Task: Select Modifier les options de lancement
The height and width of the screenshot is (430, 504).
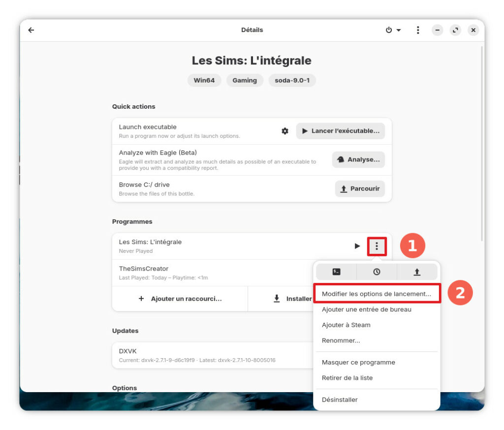Action: coord(377,294)
